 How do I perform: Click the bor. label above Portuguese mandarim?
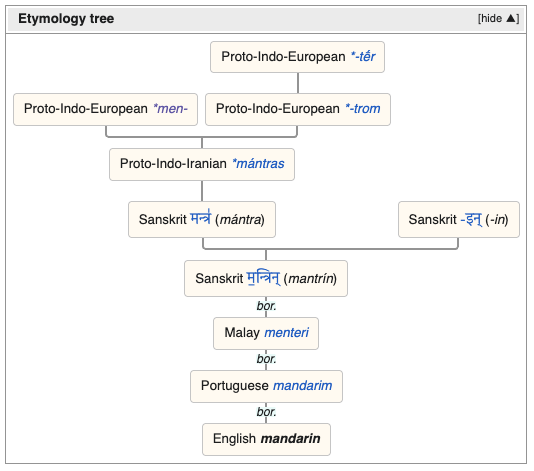(x=266, y=359)
